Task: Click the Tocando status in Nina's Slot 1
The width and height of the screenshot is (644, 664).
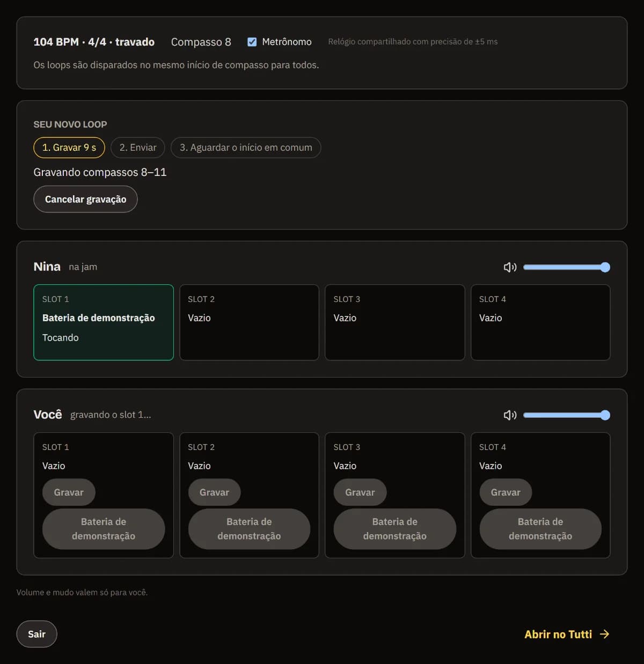Action: coord(61,337)
